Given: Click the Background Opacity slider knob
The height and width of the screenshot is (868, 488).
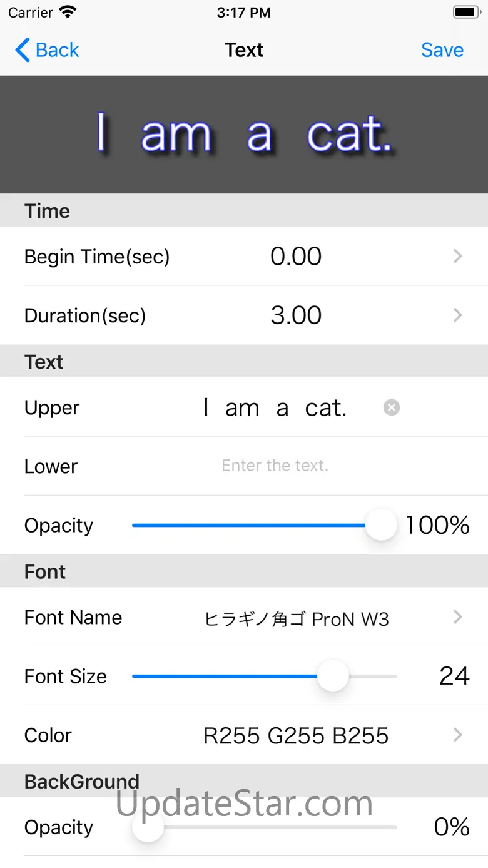Looking at the screenshot, I should (x=148, y=827).
